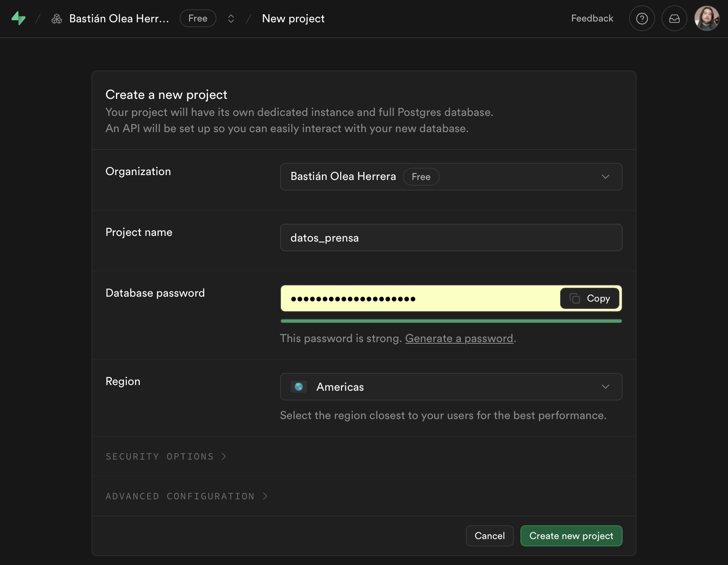Click the Project name input field
The width and height of the screenshot is (728, 565).
[x=451, y=238]
